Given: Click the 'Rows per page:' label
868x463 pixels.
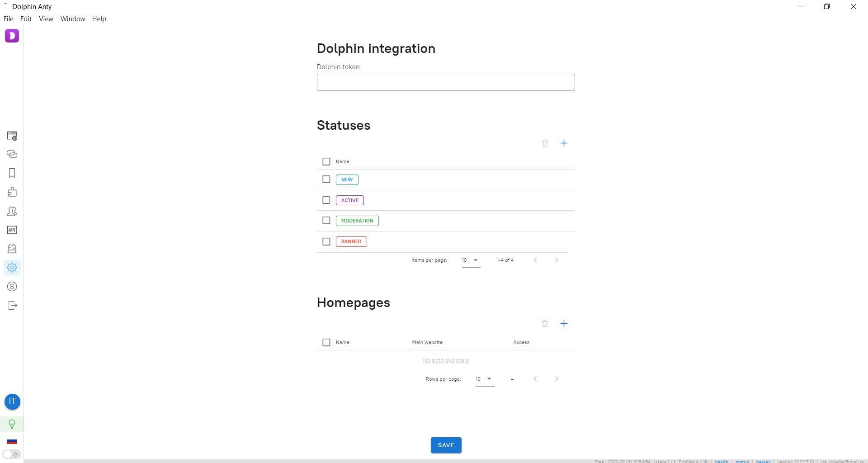Looking at the screenshot, I should point(443,379).
